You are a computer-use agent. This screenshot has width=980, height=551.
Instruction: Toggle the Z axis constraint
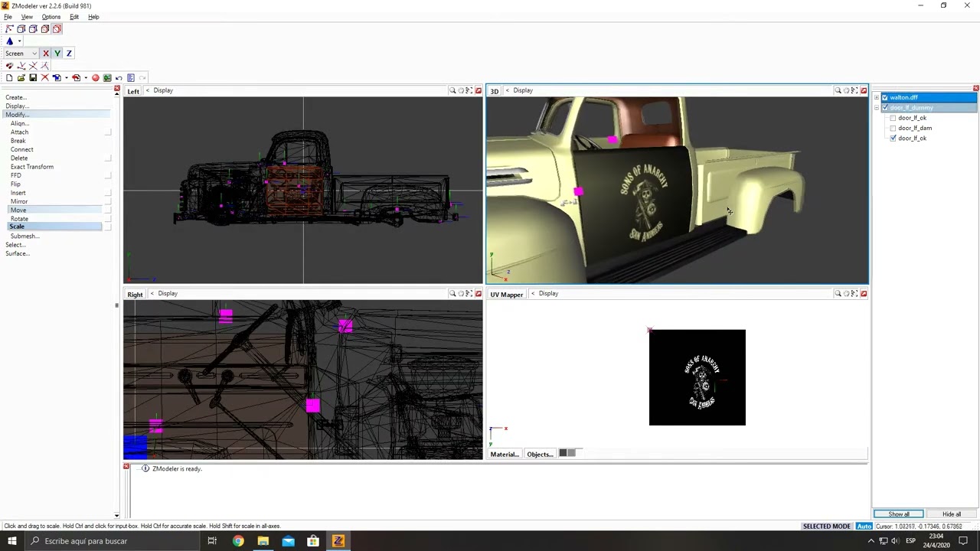[69, 54]
